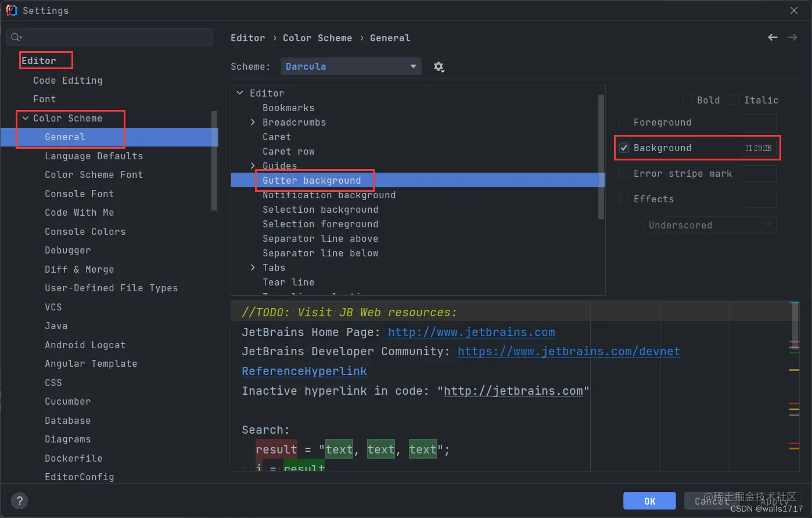Open Color Scheme Font page
Screen dimensions: 812x518
tap(94, 174)
